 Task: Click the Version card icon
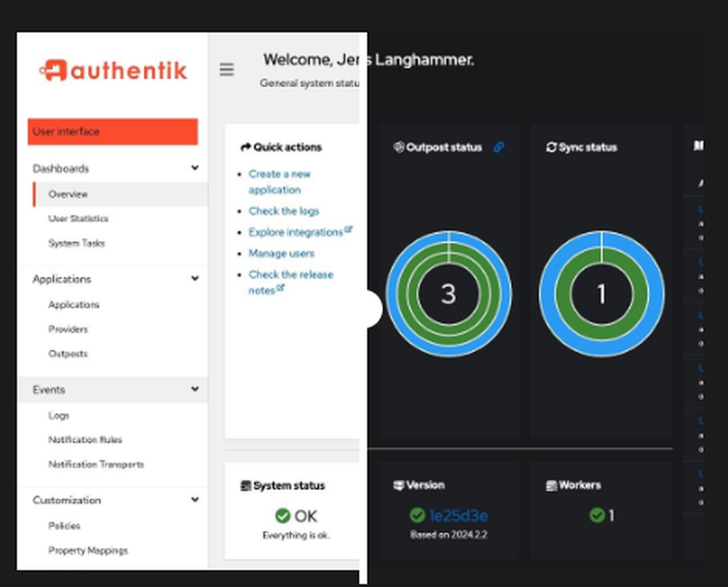click(x=398, y=485)
